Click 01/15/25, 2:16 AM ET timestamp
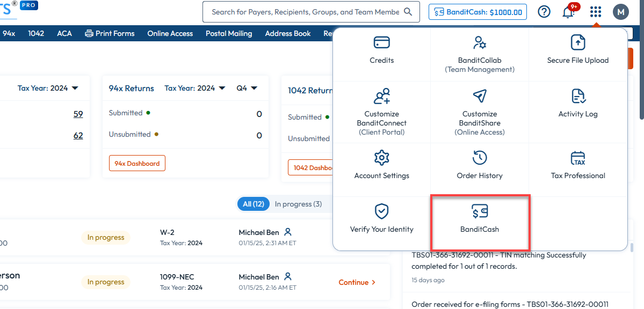 pyautogui.click(x=267, y=287)
